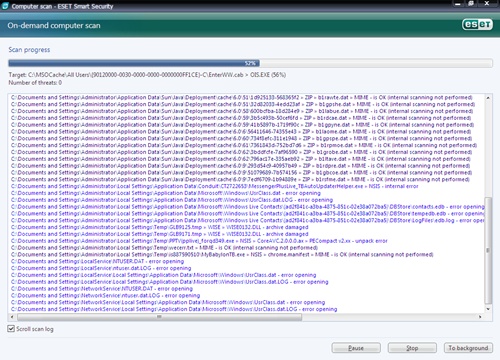Screen dimensions: 500x360
Task: Select Administrator UsrClass.dat.LOG error row
Action: (172, 200)
